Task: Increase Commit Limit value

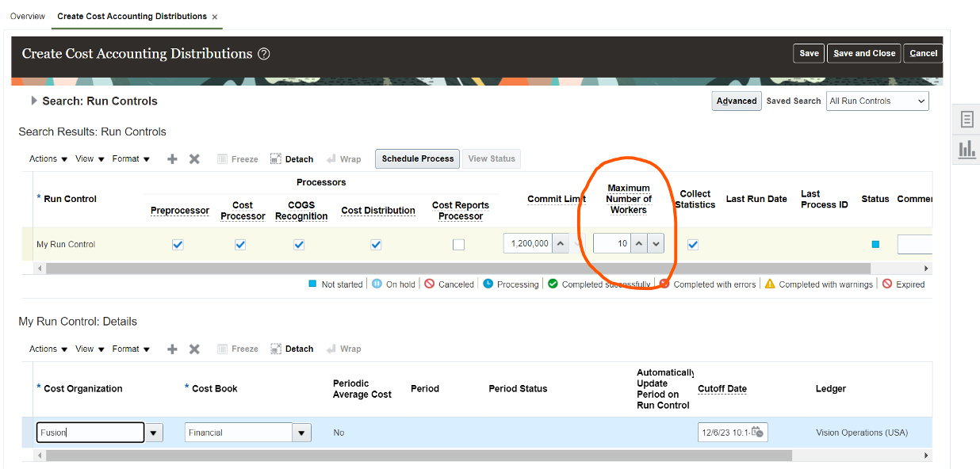Action: 560,244
